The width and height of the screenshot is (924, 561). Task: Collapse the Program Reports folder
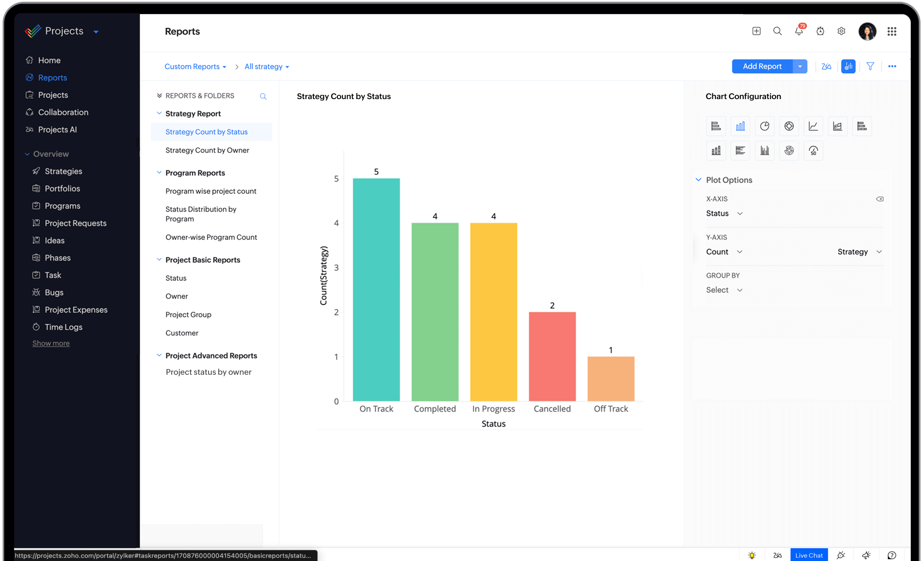159,173
